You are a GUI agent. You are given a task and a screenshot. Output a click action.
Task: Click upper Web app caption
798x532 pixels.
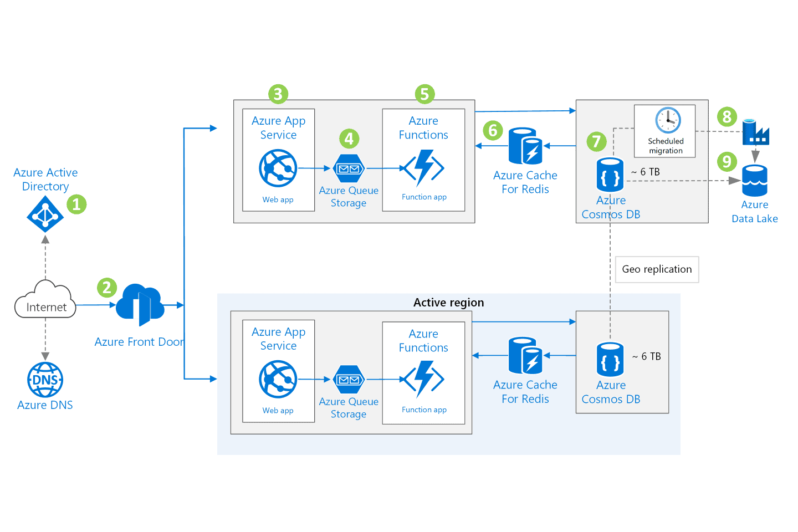(278, 199)
